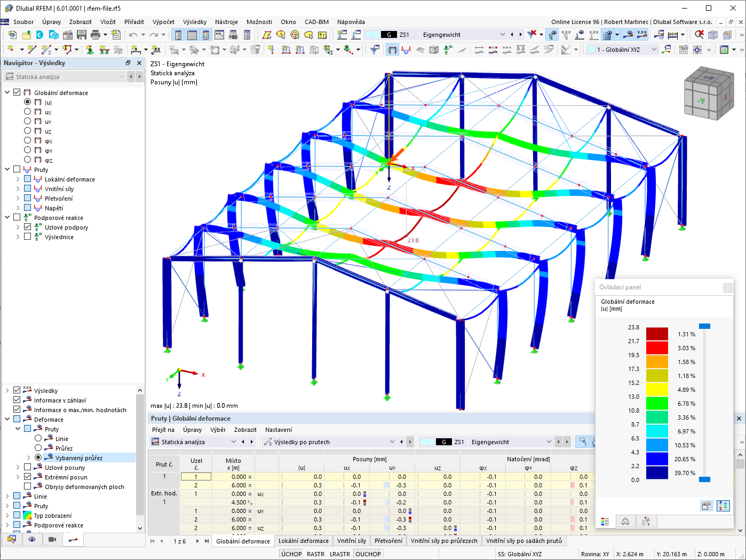Open the camera views tab in navigator
Image resolution: width=746 pixels, height=560 pixels.
52,539
